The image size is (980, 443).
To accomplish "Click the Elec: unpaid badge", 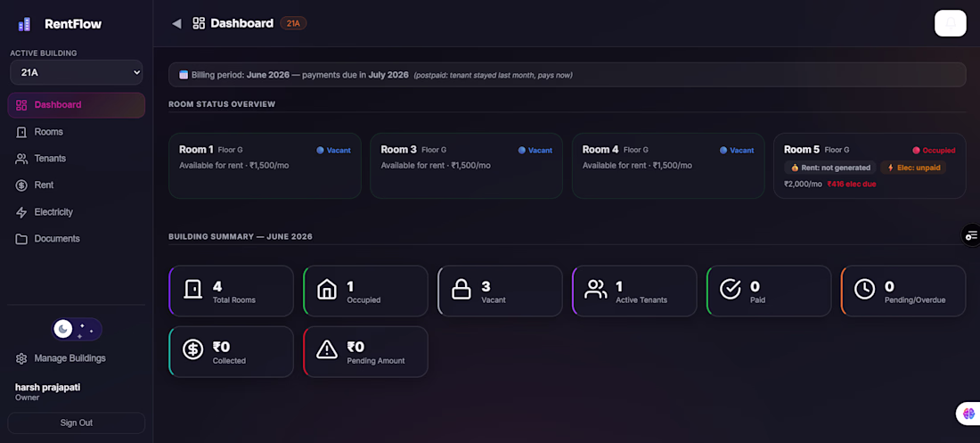I will pyautogui.click(x=913, y=168).
